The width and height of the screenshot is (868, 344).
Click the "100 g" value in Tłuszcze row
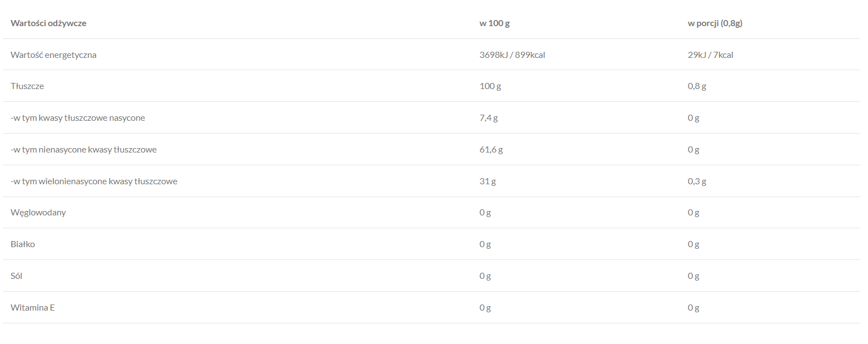pyautogui.click(x=490, y=86)
